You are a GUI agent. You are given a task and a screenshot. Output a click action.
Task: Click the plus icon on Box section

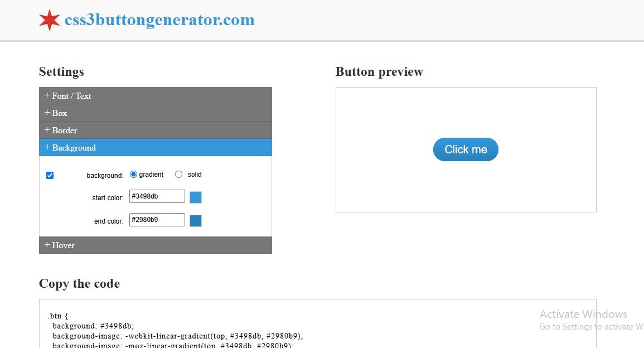click(47, 113)
